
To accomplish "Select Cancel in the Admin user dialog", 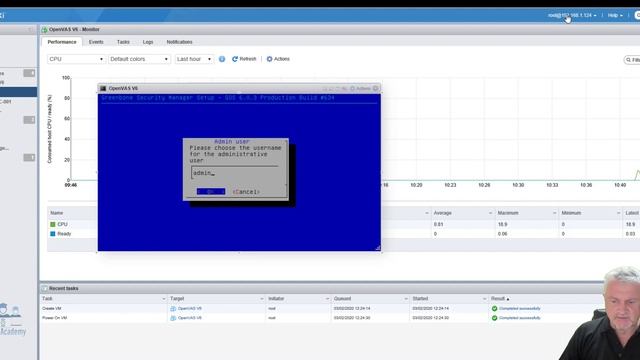I will click(246, 192).
